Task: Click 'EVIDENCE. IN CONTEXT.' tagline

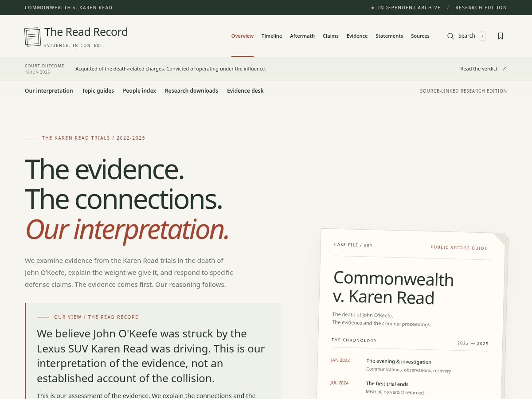Action: click(74, 46)
